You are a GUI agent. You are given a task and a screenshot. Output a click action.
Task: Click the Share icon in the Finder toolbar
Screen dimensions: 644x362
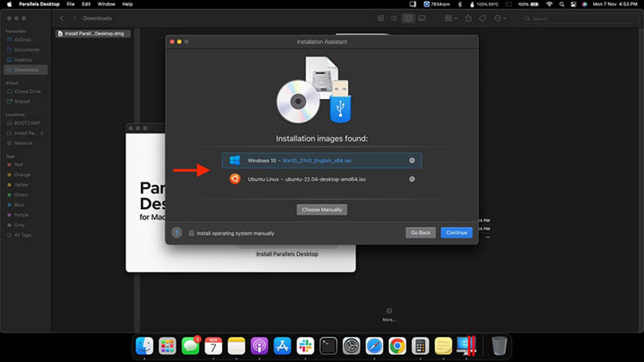[468, 19]
